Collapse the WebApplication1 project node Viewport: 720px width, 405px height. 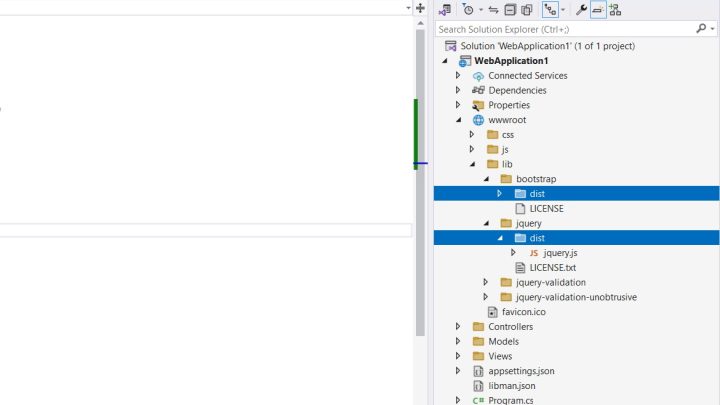pos(444,61)
